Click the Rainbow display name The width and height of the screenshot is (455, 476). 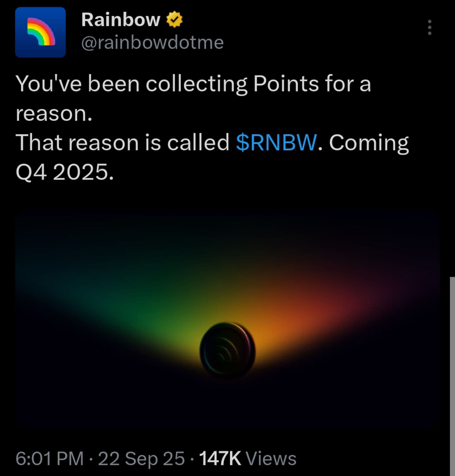coord(121,20)
